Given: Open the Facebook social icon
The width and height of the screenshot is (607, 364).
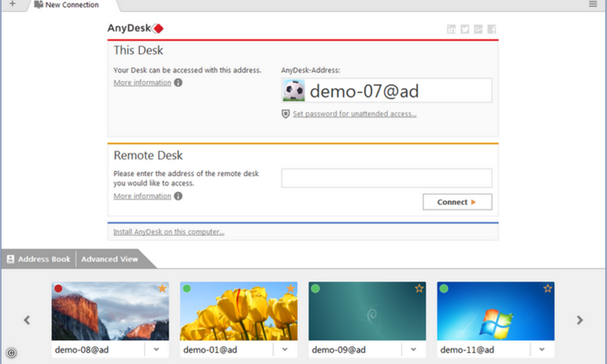Looking at the screenshot, I should point(492,29).
